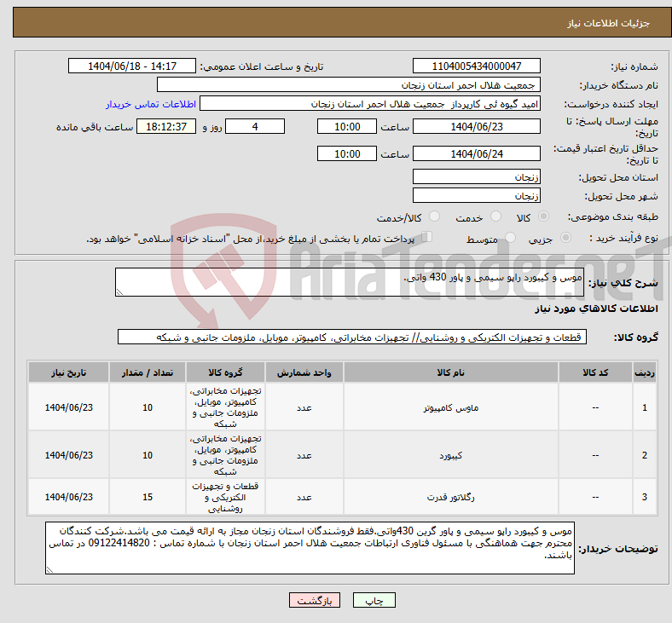
Task: Click unit عدد in ماوس کامپیوتر row
Action: [304, 407]
